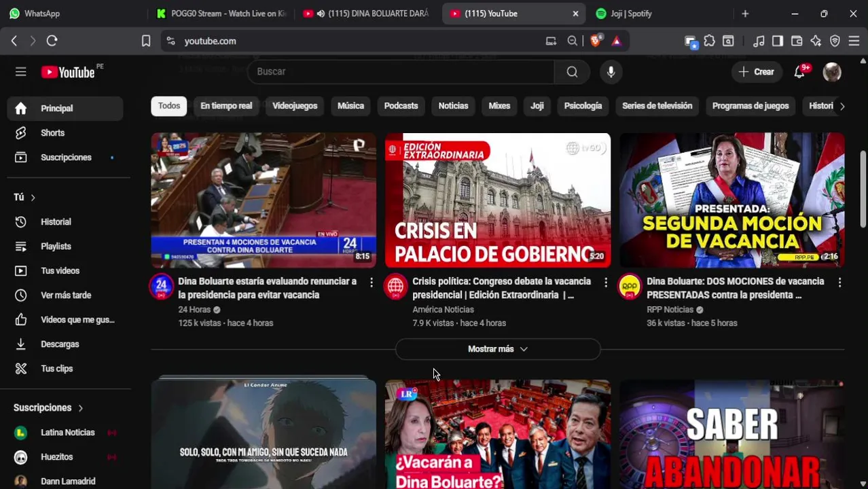Click the Buscar search field

pyautogui.click(x=401, y=72)
